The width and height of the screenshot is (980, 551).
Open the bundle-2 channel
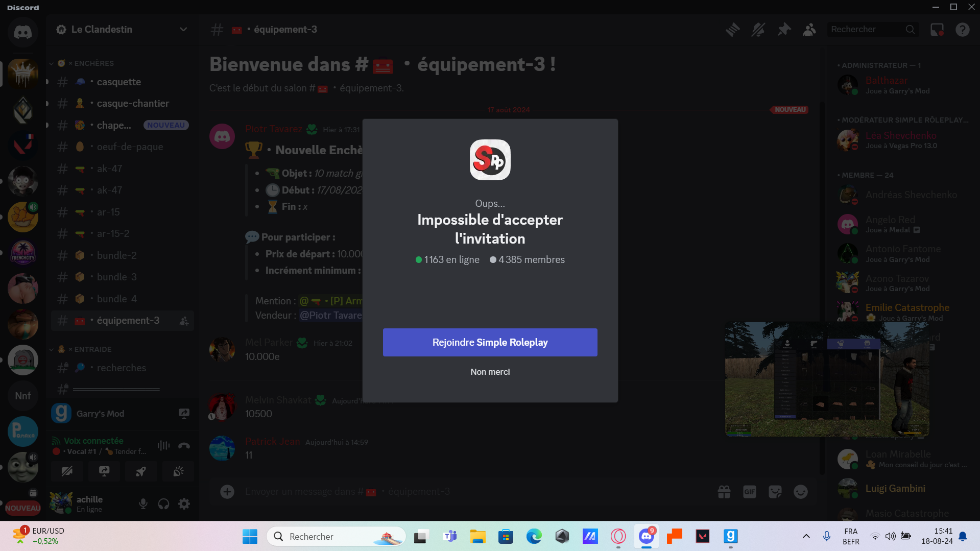pyautogui.click(x=123, y=255)
